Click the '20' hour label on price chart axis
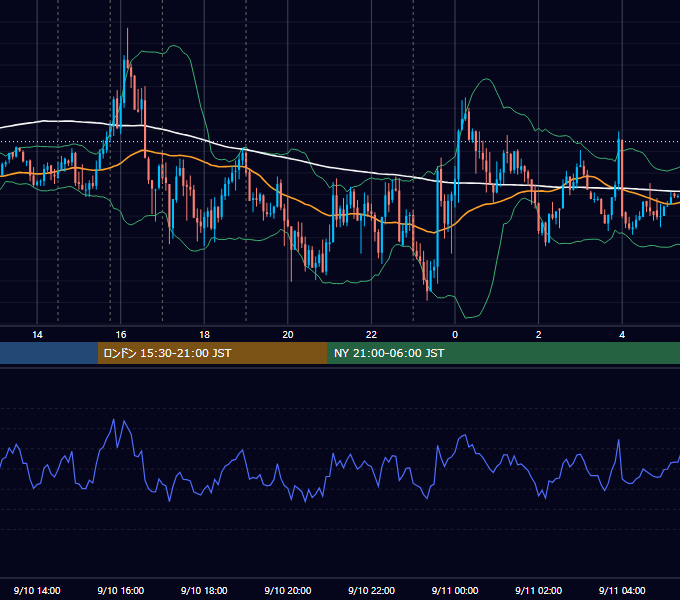The image size is (680, 600). pos(288,335)
